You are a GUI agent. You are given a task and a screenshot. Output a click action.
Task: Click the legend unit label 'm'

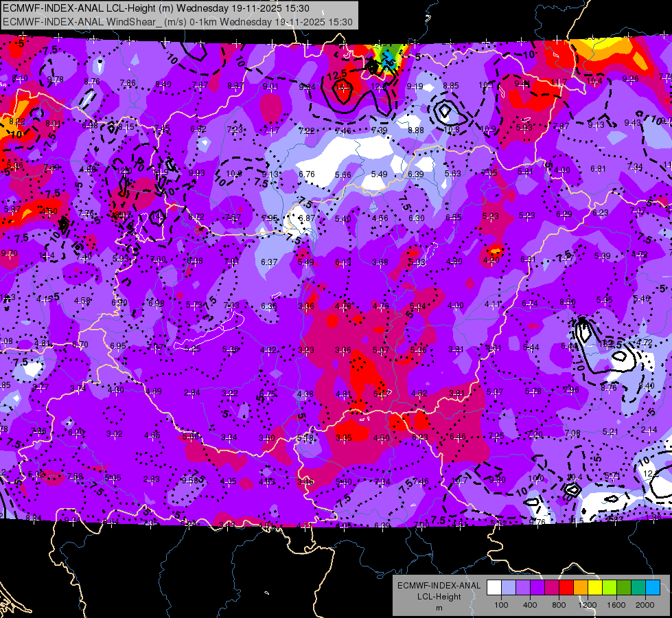[x=439, y=608]
